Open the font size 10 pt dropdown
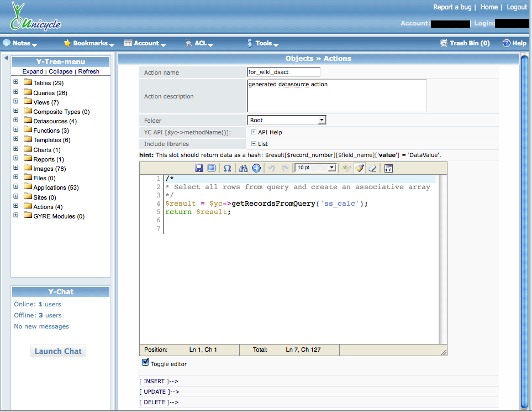Image resolution: width=532 pixels, height=412 pixels. coord(315,168)
